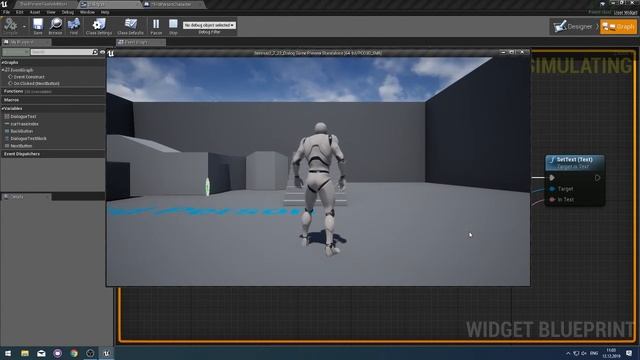Click the Browse magnifier icon

(x=56, y=26)
